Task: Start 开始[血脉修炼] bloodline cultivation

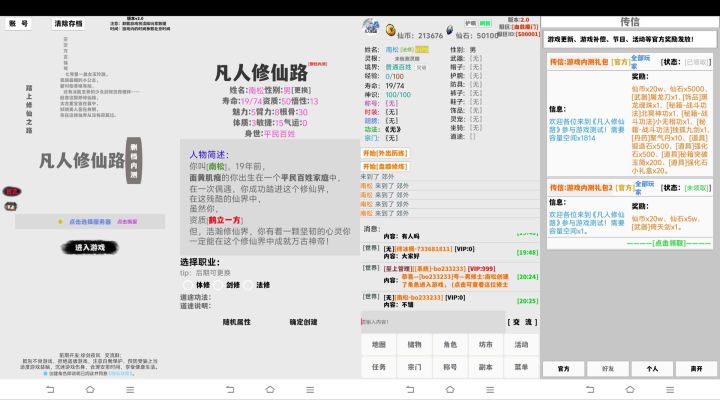Action: click(x=385, y=167)
